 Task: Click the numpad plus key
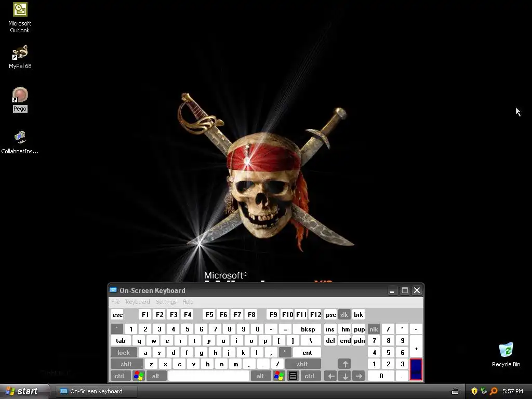click(416, 347)
